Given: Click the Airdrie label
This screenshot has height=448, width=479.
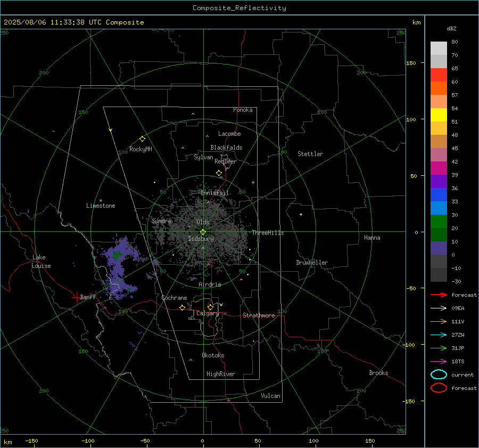Looking at the screenshot, I should 210,284.
